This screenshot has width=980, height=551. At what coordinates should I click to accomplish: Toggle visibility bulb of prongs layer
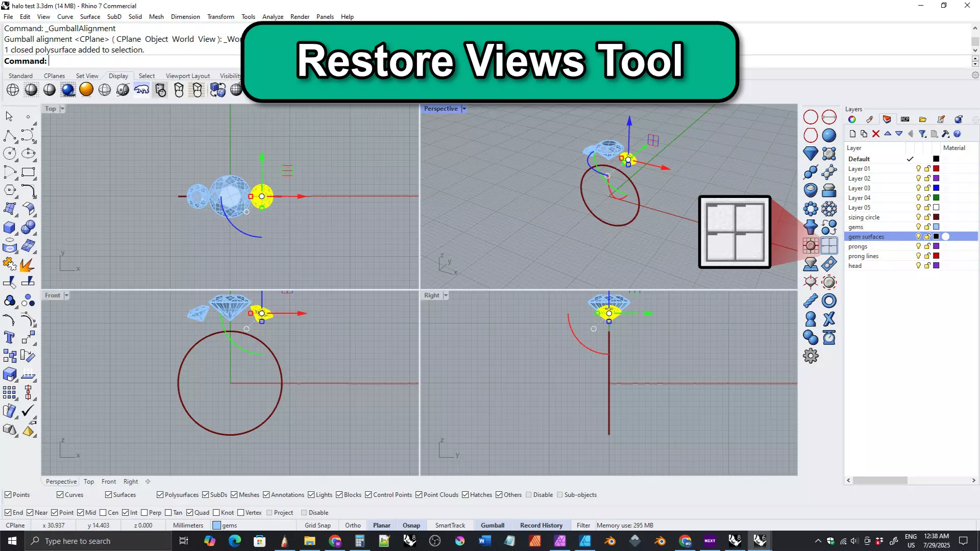[918, 246]
